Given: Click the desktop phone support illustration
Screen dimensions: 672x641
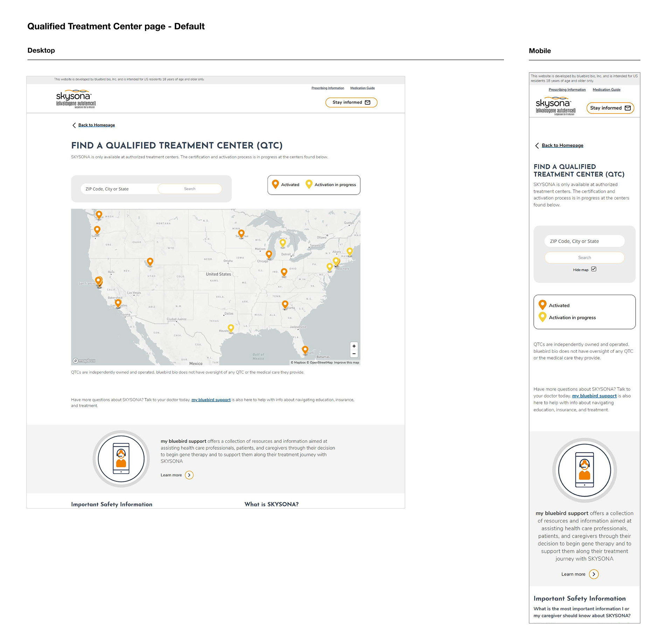Looking at the screenshot, I should point(121,459).
